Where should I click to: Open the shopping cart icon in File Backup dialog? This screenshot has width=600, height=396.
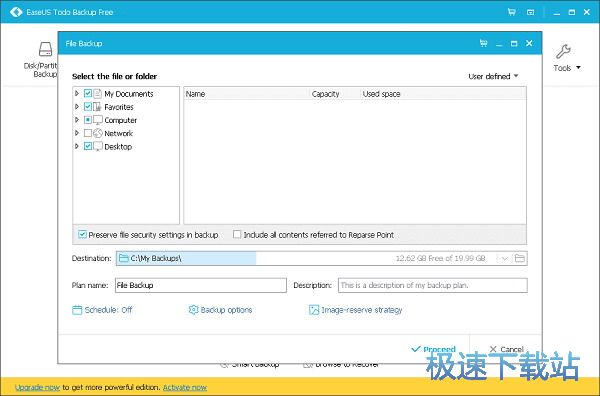484,43
